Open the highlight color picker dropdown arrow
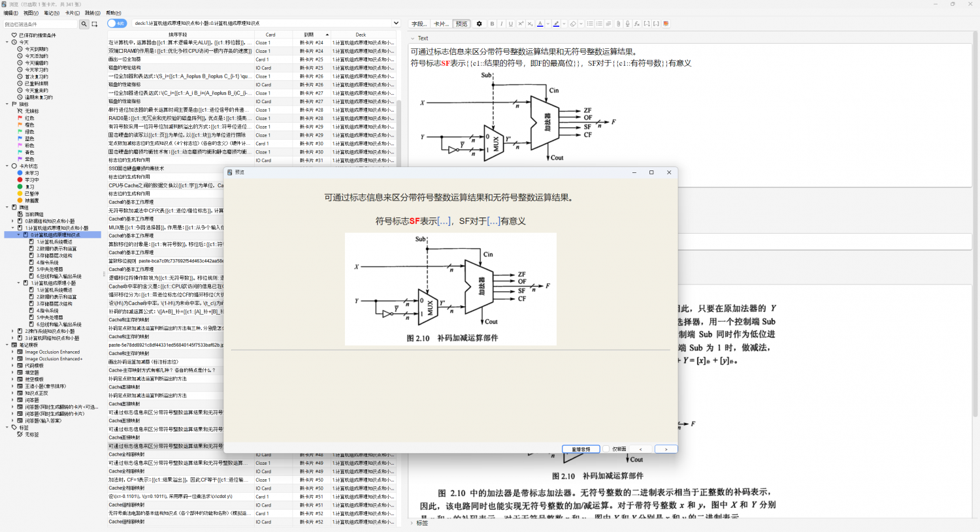The image size is (980, 532). click(563, 24)
